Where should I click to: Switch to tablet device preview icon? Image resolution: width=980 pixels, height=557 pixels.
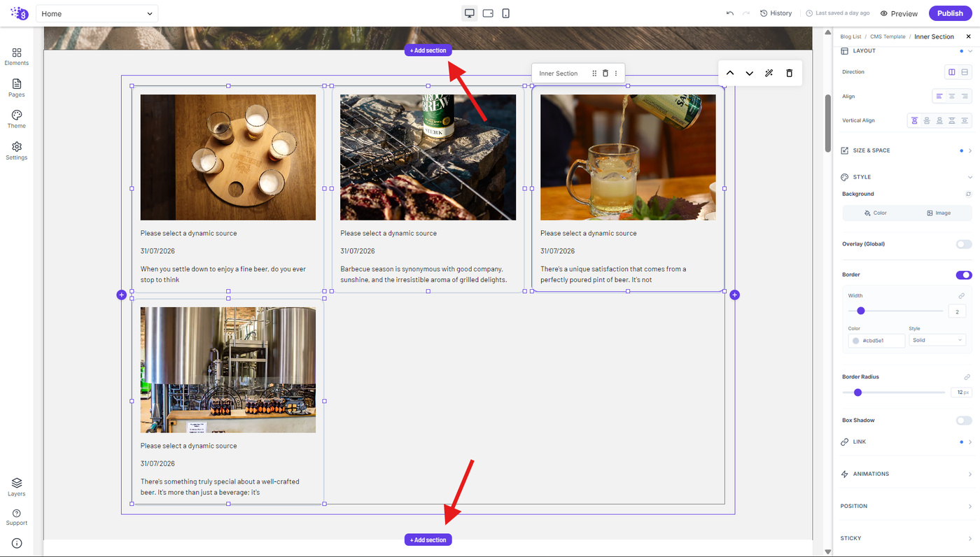coord(488,13)
